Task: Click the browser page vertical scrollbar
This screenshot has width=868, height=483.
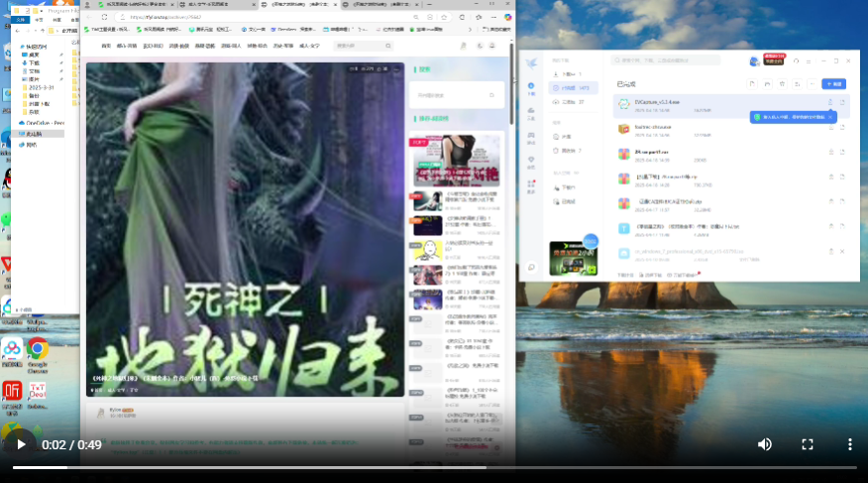Action: pos(511,83)
